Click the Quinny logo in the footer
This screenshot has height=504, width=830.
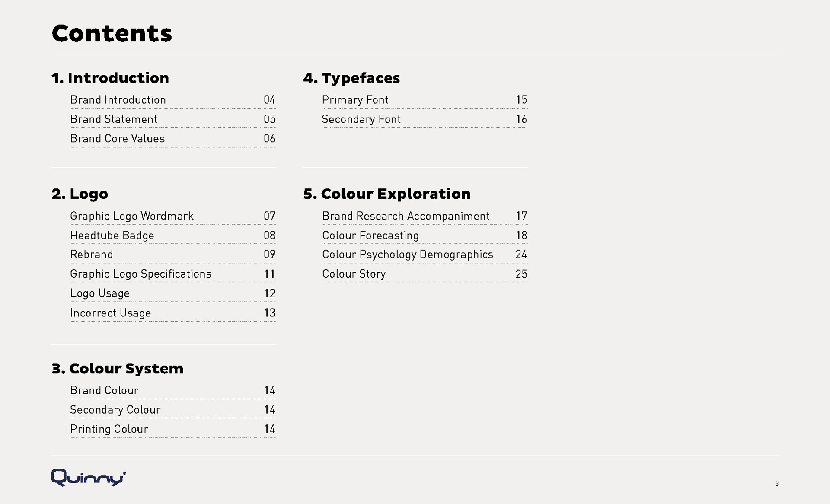[89, 478]
